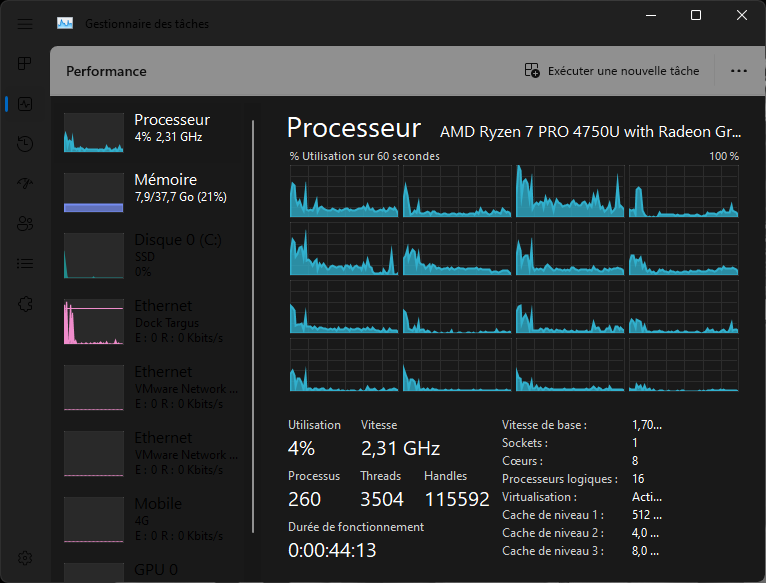This screenshot has height=583, width=766.
Task: Select Ethernet Dock Targus resource
Action: tap(151, 321)
